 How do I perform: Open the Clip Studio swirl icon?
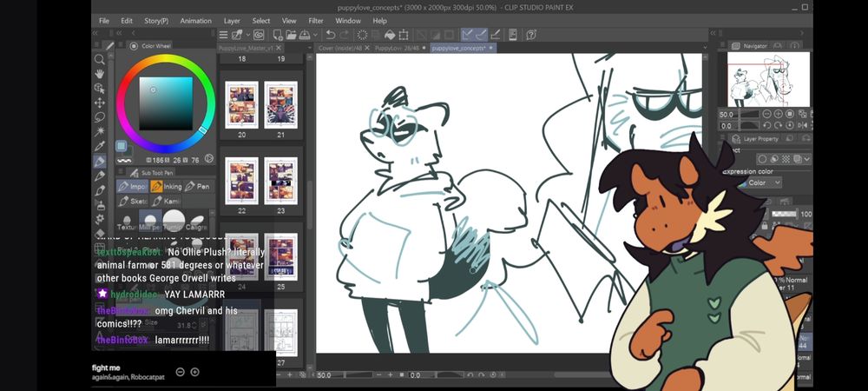point(259,35)
